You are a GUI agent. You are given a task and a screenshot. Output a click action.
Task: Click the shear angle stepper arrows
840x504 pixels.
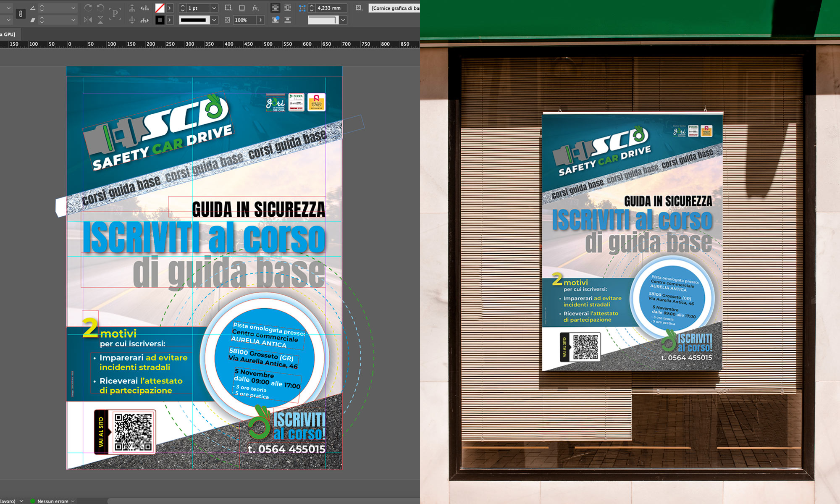click(42, 20)
